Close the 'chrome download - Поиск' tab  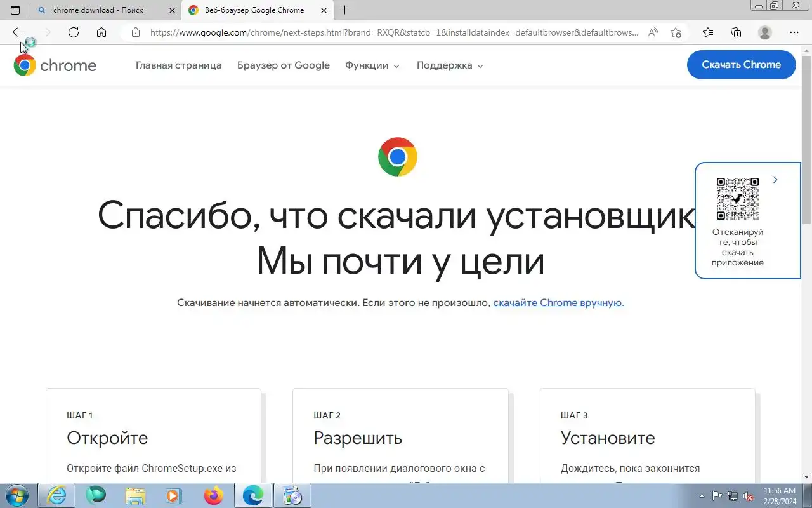pos(172,10)
